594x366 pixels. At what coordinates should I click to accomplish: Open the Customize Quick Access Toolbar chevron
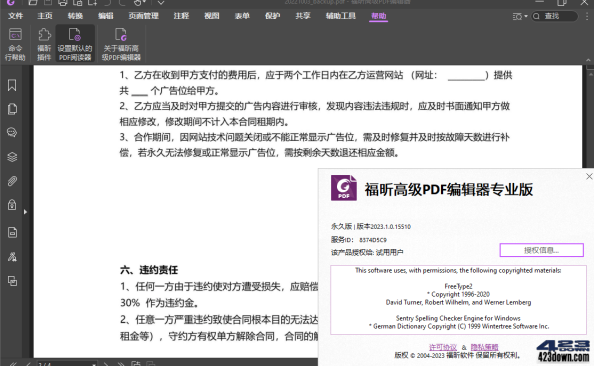click(161, 3)
